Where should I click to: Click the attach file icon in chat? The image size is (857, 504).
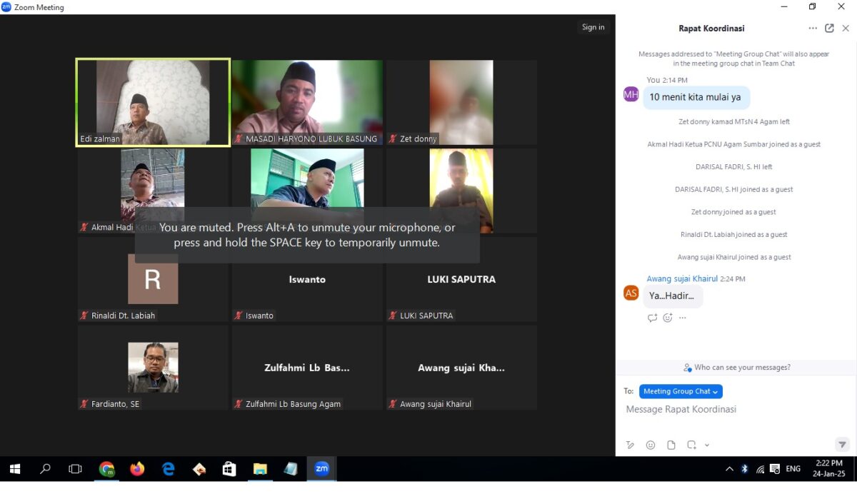(671, 445)
